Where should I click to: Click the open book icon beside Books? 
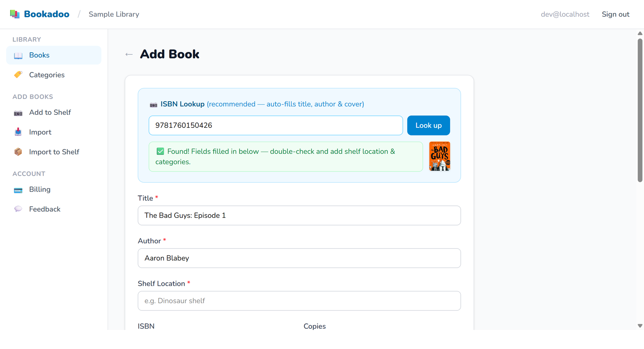click(18, 55)
